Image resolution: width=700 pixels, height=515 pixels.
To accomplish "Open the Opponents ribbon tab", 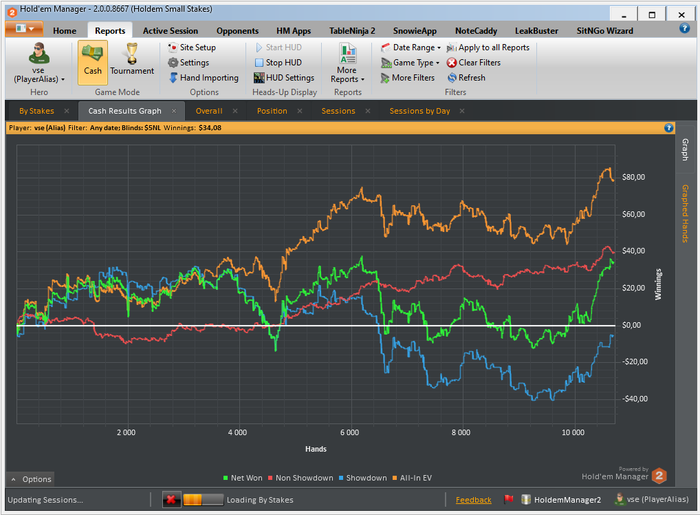I will pyautogui.click(x=237, y=31).
